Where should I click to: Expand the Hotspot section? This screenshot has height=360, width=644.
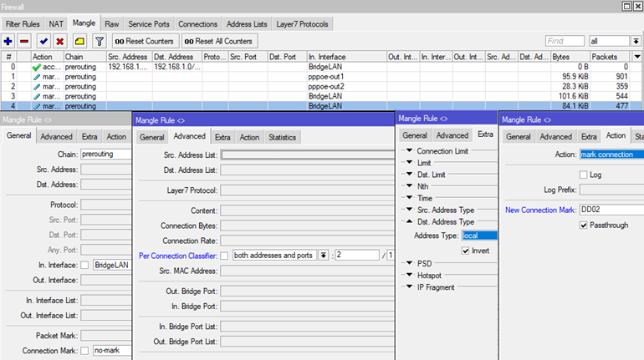[x=409, y=275]
